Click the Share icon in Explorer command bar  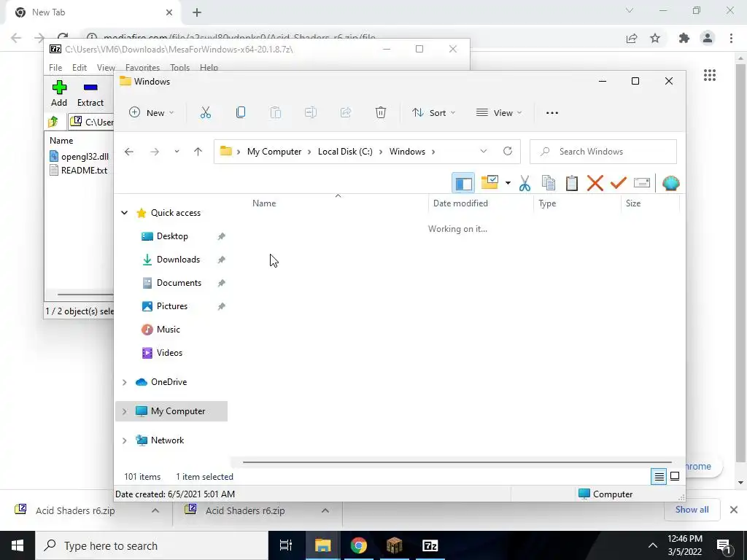[x=345, y=113]
